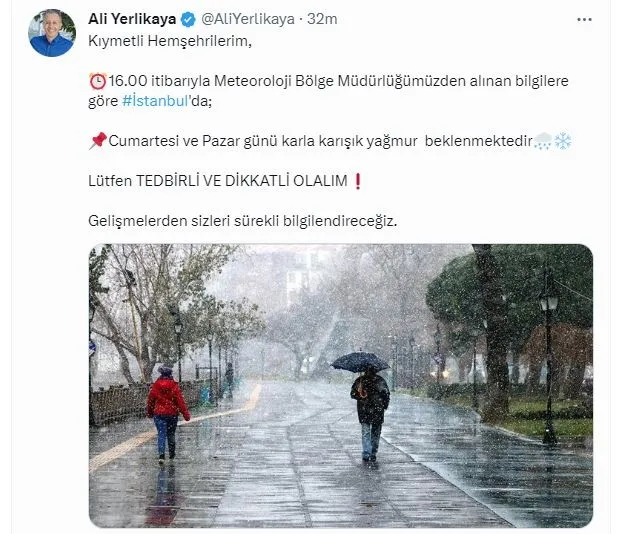Viewport: 624px width, 534px height.
Task: Open the #İstanbul hashtag link
Action: pyautogui.click(x=155, y=101)
